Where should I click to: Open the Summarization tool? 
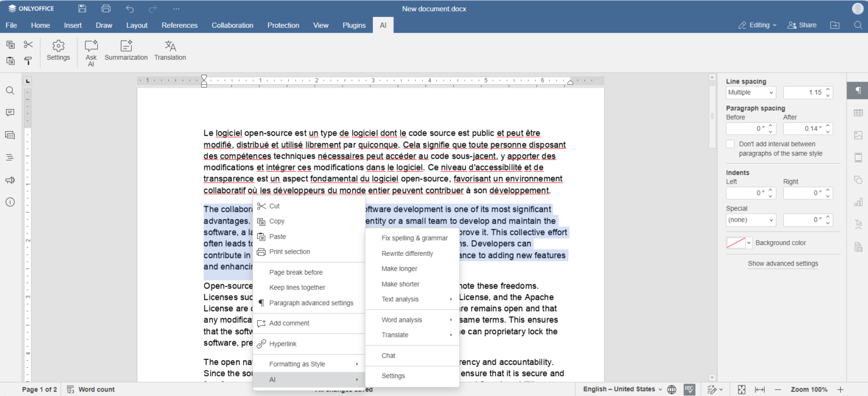click(126, 51)
